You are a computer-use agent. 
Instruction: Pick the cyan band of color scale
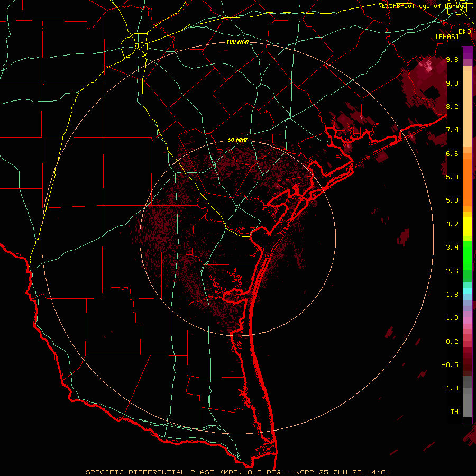tap(467, 291)
